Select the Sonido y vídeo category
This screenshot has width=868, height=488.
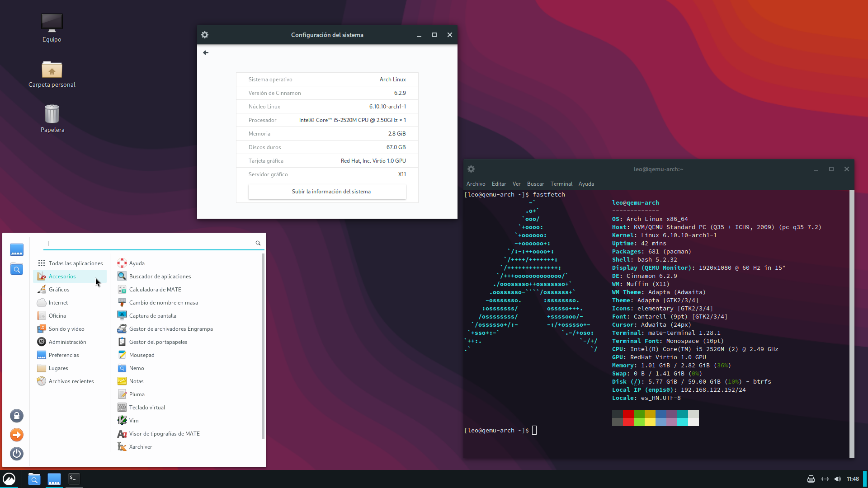[x=70, y=329]
